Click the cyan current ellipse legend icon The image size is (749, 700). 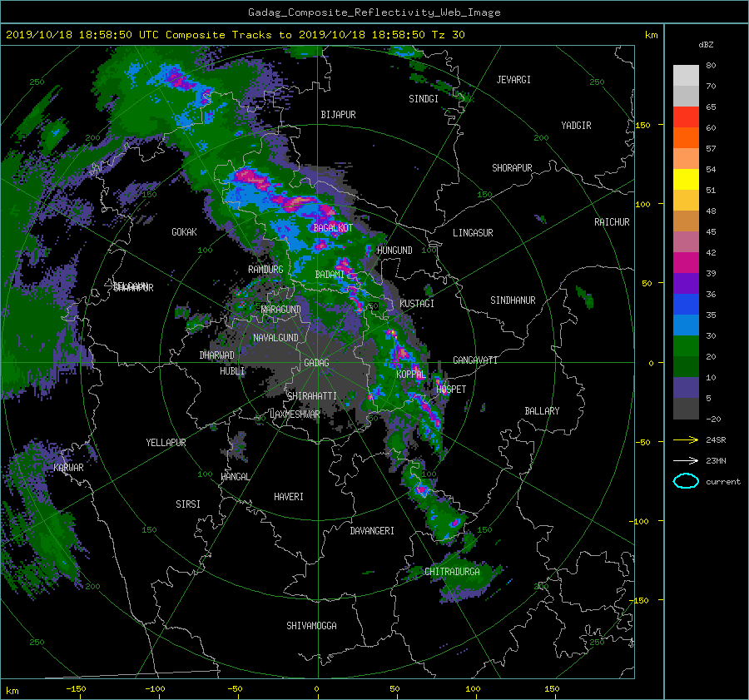pos(686,481)
